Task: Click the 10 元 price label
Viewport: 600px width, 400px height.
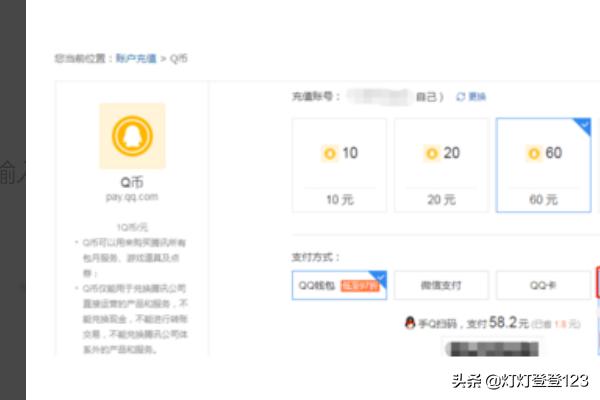Action: pos(340,199)
